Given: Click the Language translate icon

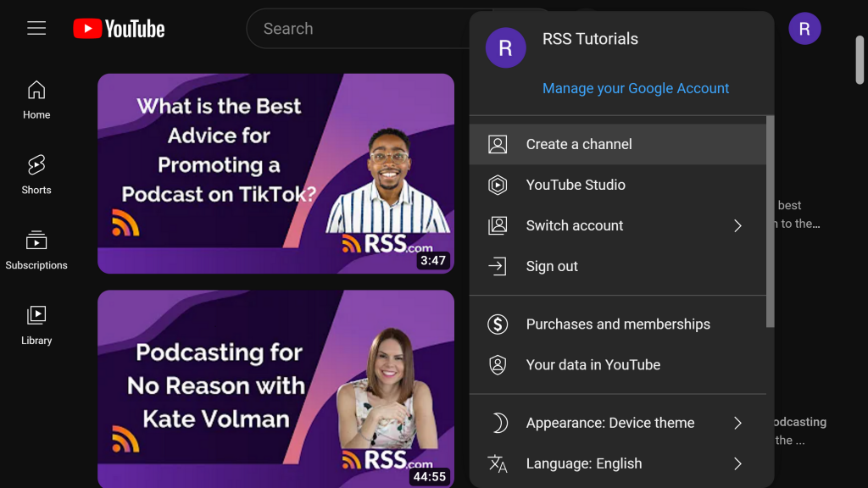Looking at the screenshot, I should click(x=497, y=463).
